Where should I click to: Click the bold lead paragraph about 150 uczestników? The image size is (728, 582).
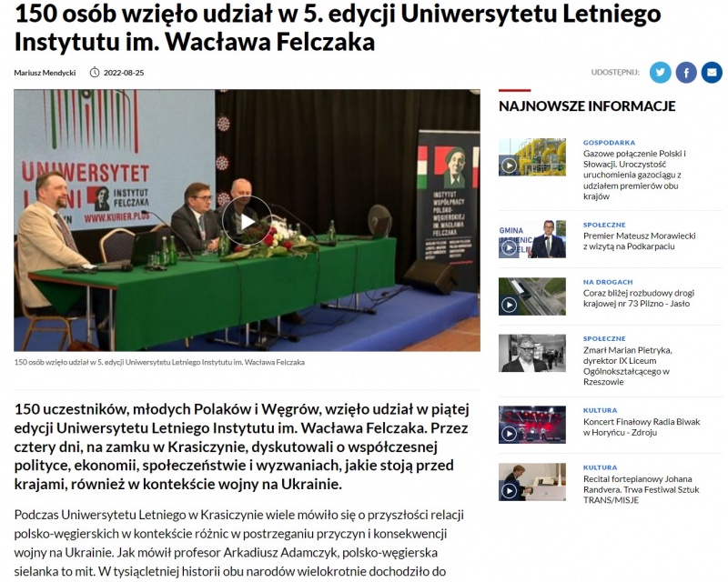click(241, 447)
